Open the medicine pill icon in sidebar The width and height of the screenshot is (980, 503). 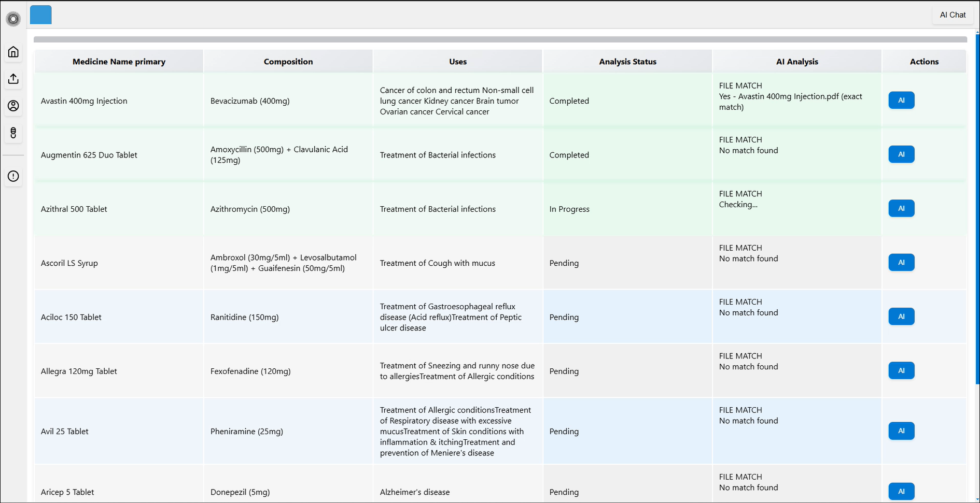click(13, 133)
